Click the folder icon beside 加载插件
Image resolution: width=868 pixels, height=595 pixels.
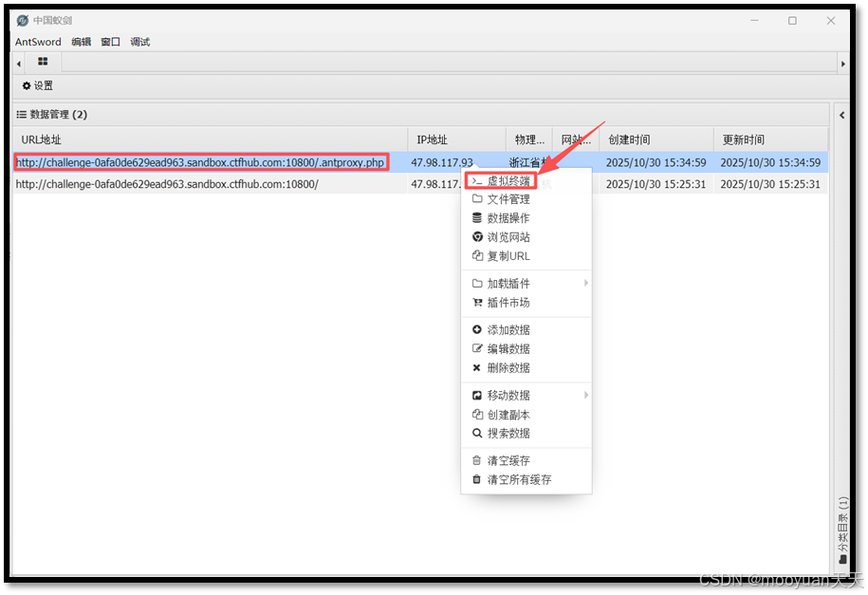[476, 283]
